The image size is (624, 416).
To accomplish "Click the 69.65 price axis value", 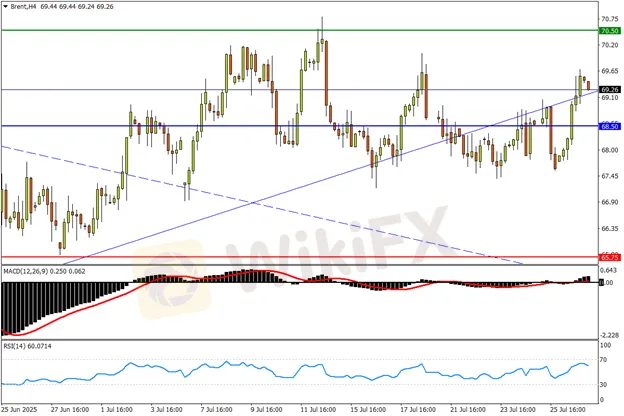I will coord(610,71).
